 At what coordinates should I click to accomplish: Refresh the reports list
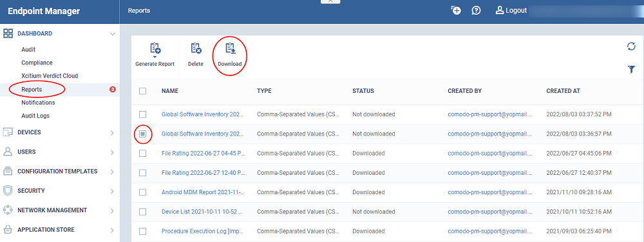click(x=631, y=46)
